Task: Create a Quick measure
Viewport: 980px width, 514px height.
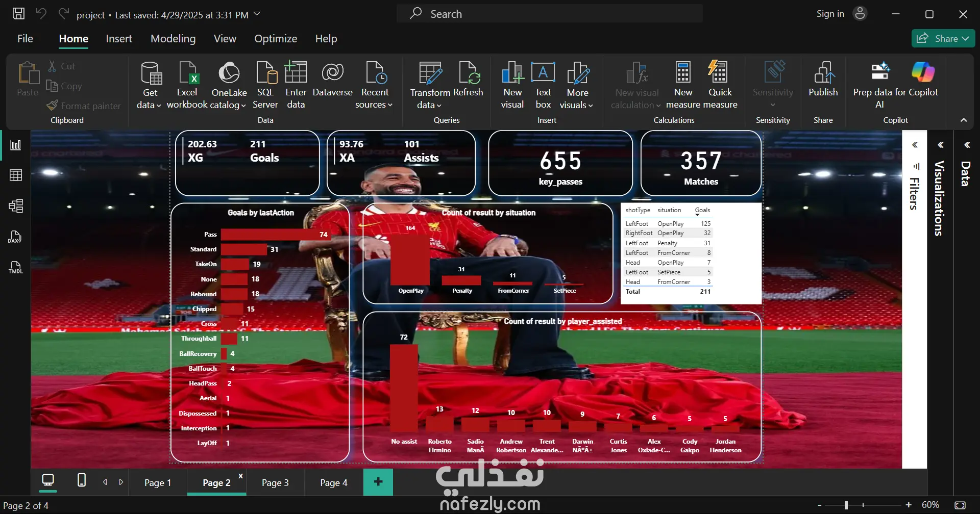Action: tap(720, 85)
